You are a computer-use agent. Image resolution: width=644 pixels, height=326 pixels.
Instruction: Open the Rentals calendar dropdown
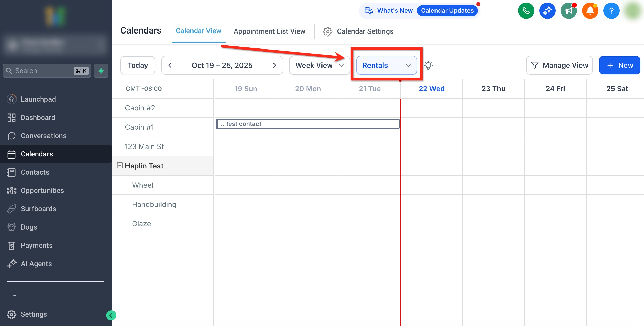[x=386, y=65]
